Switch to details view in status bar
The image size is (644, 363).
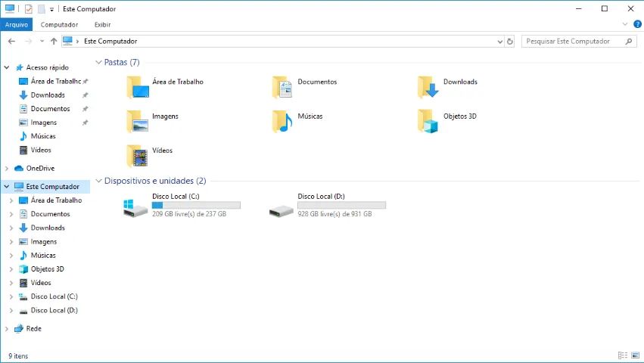point(622,355)
